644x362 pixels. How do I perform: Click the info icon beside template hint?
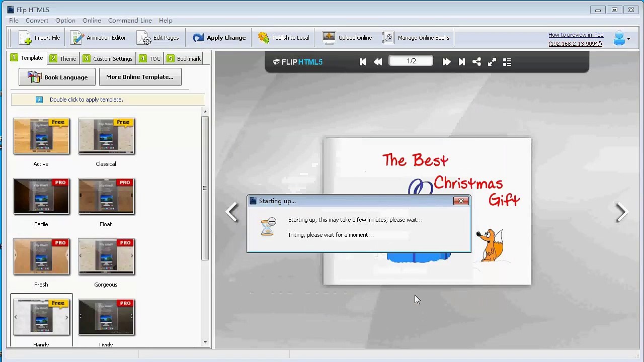pos(39,100)
